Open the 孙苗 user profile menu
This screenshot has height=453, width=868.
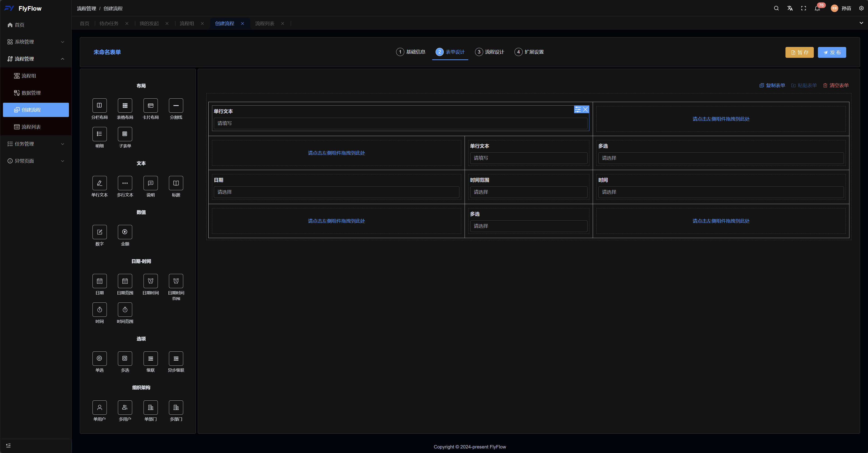coord(841,8)
